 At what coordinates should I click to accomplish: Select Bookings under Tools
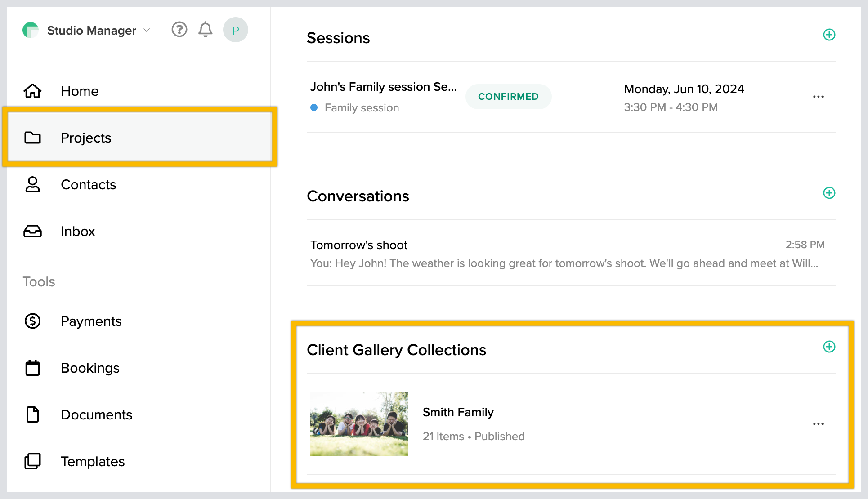(90, 368)
